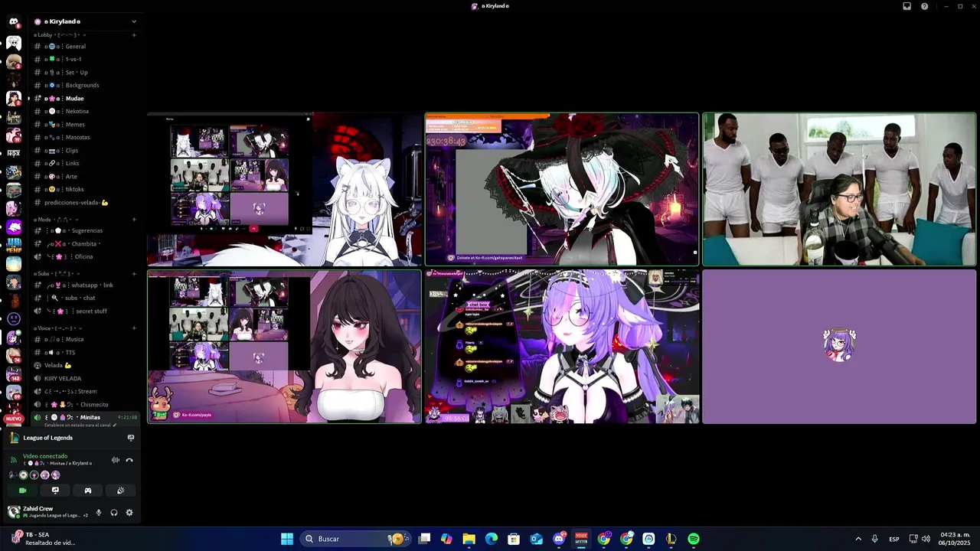Image resolution: width=980 pixels, height=551 pixels.
Task: Open predicciones-velada channel
Action: click(x=85, y=203)
